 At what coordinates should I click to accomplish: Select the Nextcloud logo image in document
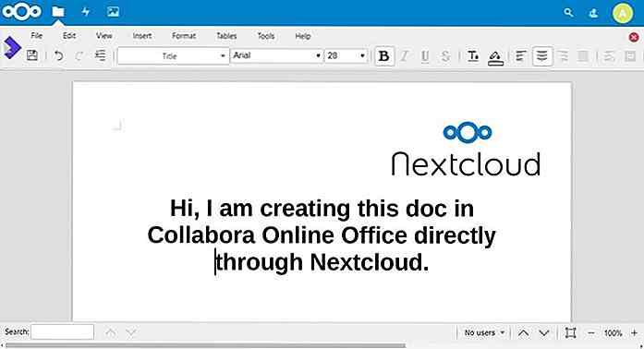(467, 149)
